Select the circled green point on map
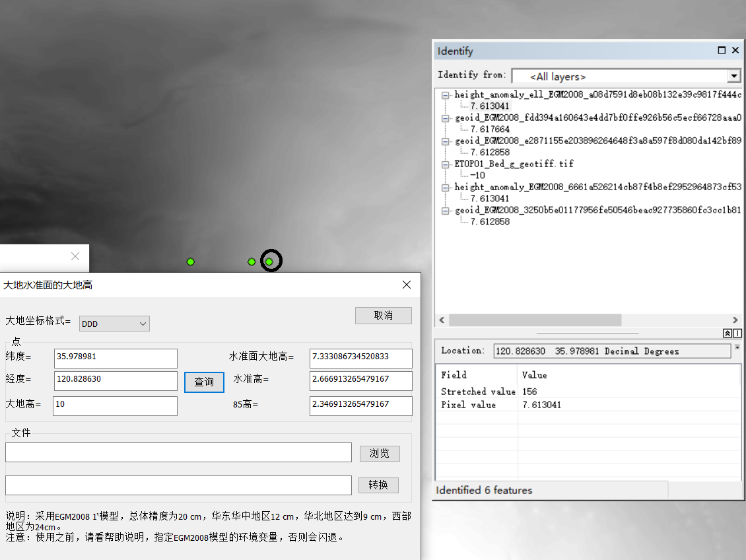The height and width of the screenshot is (560, 746). [x=269, y=262]
